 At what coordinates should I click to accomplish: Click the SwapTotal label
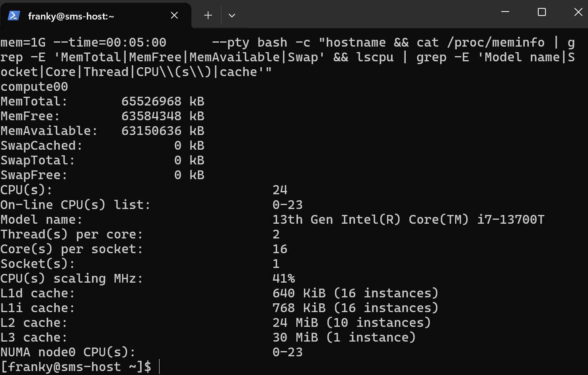pos(38,160)
